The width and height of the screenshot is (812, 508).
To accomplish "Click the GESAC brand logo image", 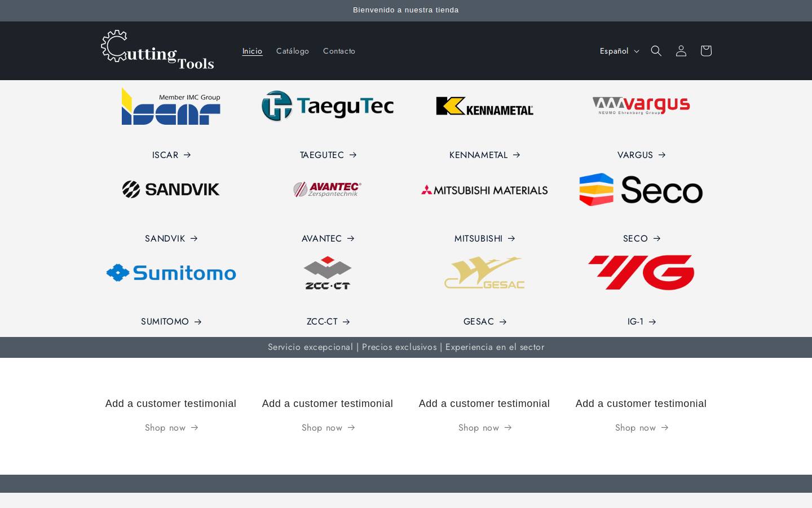I will click(484, 273).
